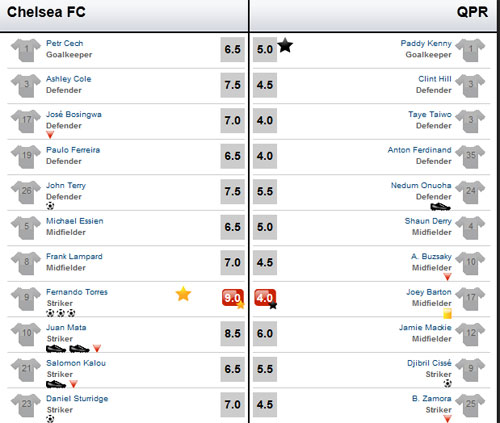500x423 pixels.
Task: Click Joey Barton's yellow card icon
Action: tap(447, 314)
